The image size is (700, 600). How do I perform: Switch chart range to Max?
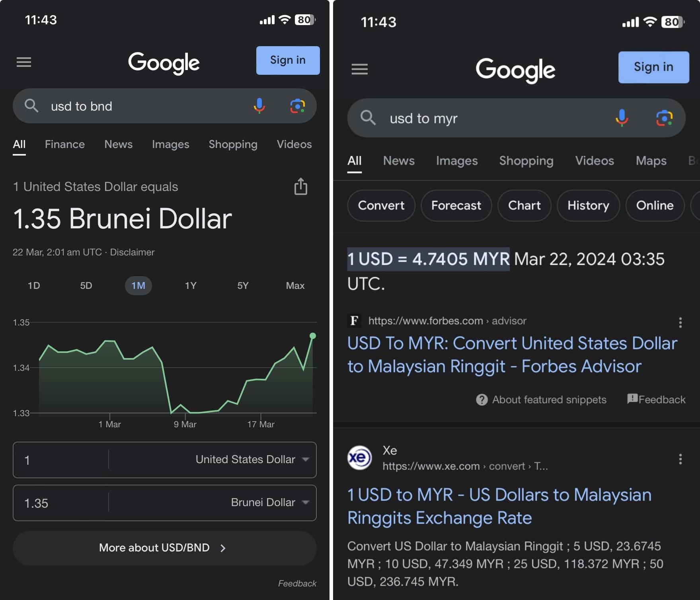point(295,285)
